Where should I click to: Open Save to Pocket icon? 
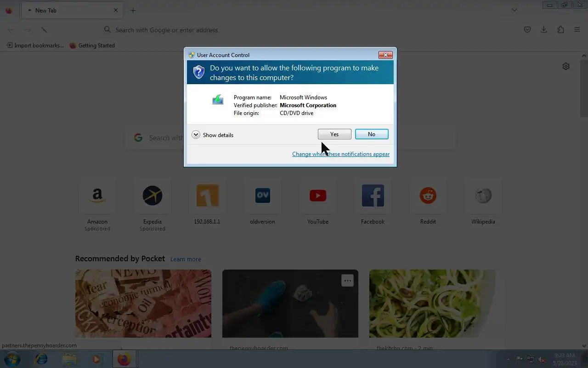pyautogui.click(x=527, y=30)
